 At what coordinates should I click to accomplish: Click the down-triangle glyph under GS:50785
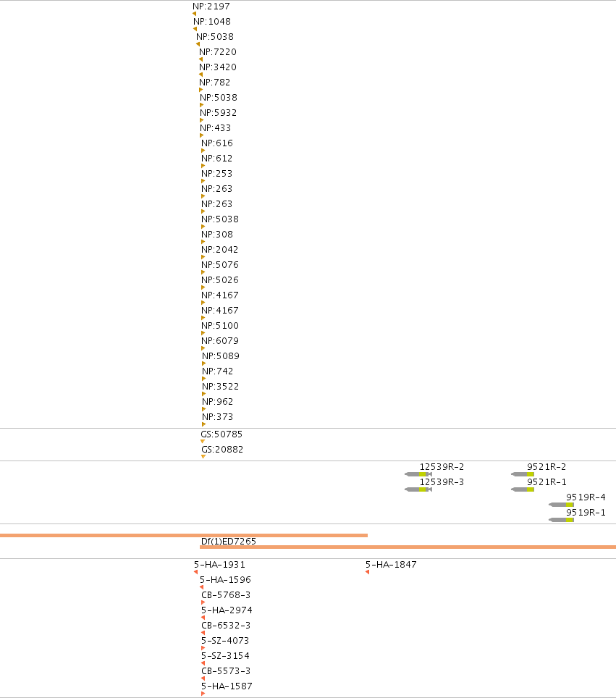click(x=203, y=442)
